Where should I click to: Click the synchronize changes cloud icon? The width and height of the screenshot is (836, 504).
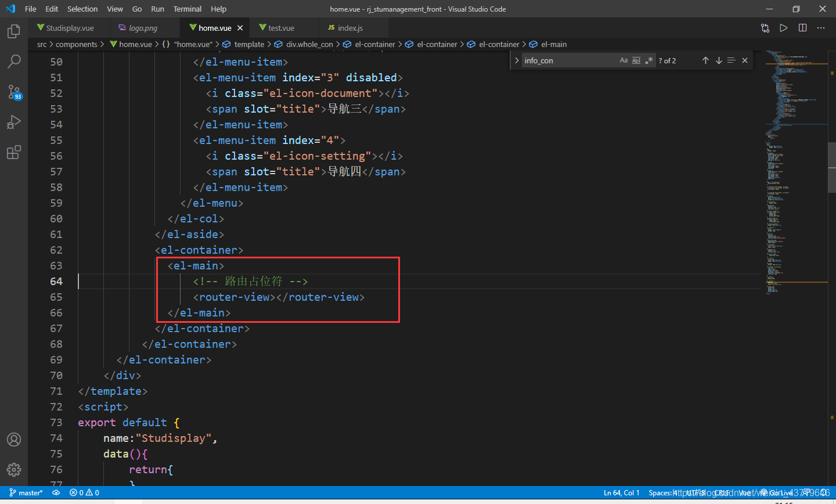pos(56,492)
